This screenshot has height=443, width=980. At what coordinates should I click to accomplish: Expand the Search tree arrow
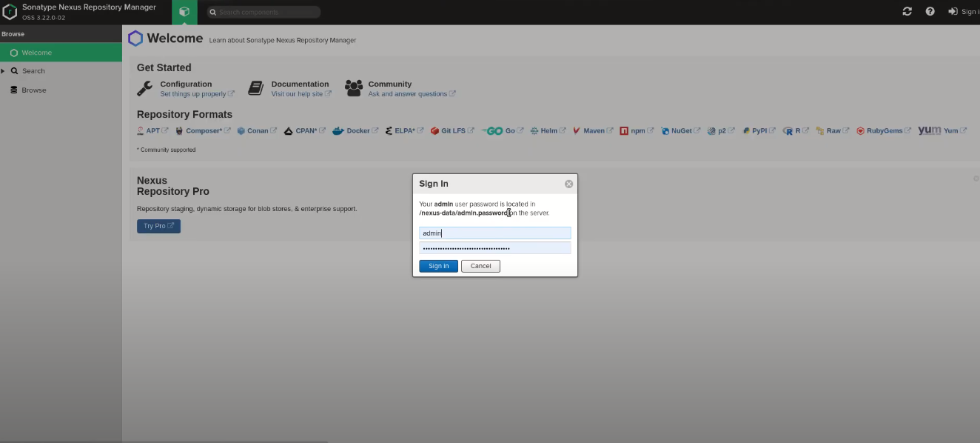pos(3,71)
